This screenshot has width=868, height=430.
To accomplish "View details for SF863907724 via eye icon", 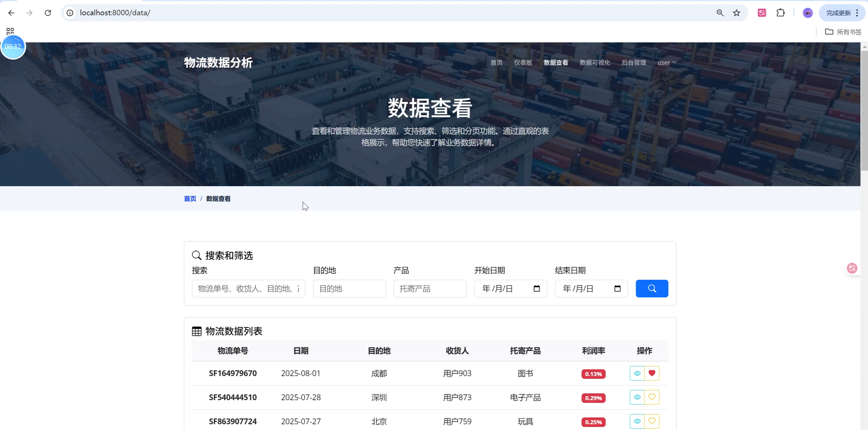I will click(x=637, y=422).
